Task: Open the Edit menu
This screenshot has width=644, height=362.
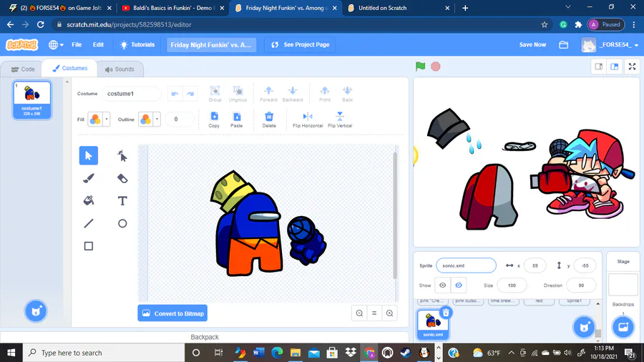Action: [98, 45]
